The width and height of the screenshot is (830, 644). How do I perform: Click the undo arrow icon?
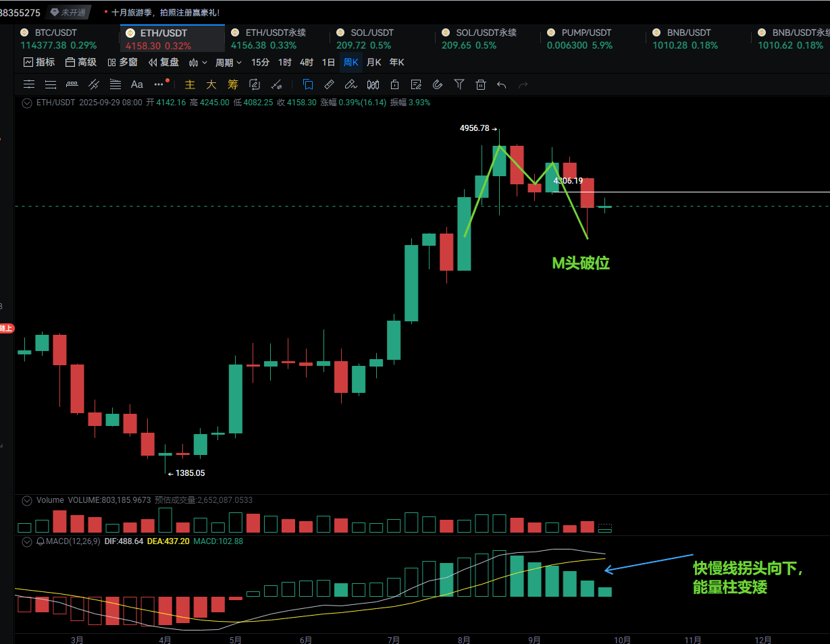(x=501, y=84)
